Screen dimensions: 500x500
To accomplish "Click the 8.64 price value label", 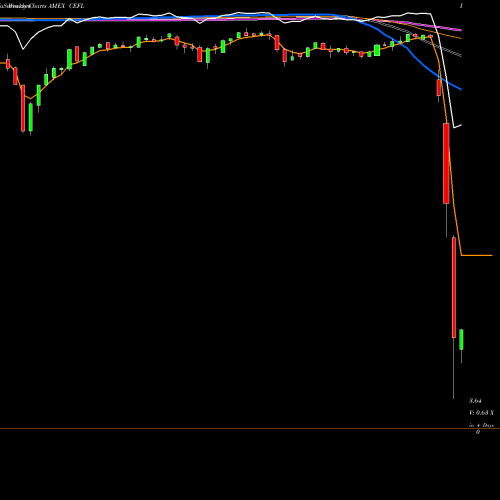I will tap(475, 401).
